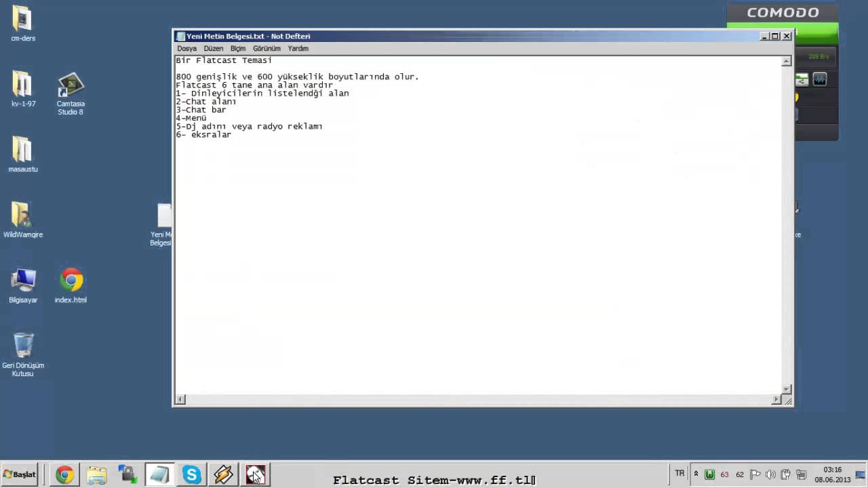The width and height of the screenshot is (868, 488).
Task: Open the Biçim menu
Action: pos(237,49)
